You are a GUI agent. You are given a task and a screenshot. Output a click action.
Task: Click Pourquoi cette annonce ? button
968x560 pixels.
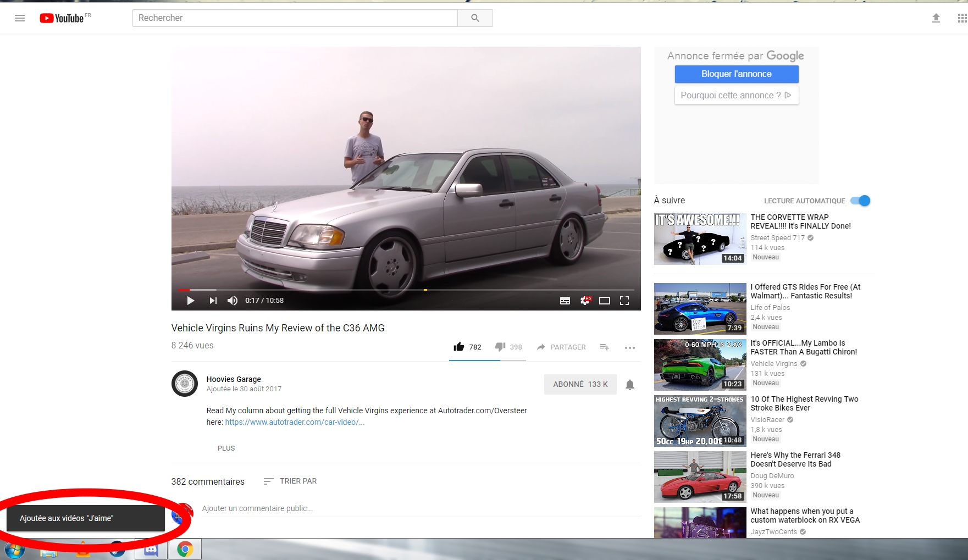tap(737, 95)
